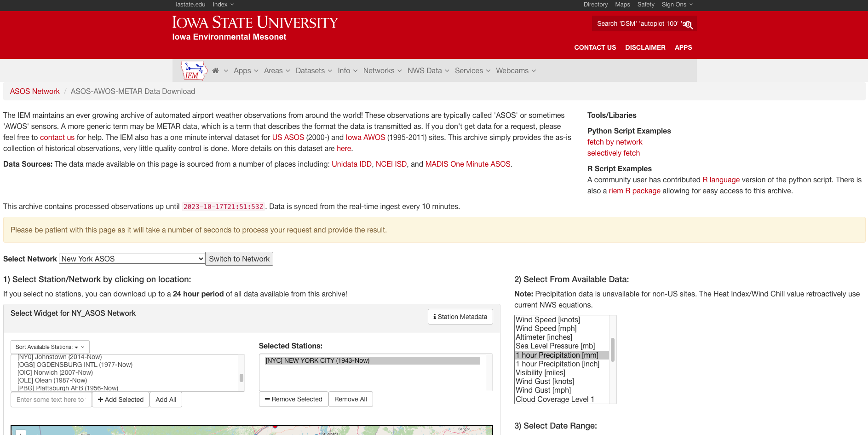
Task: Open the Maps link in top bar
Action: pos(622,5)
